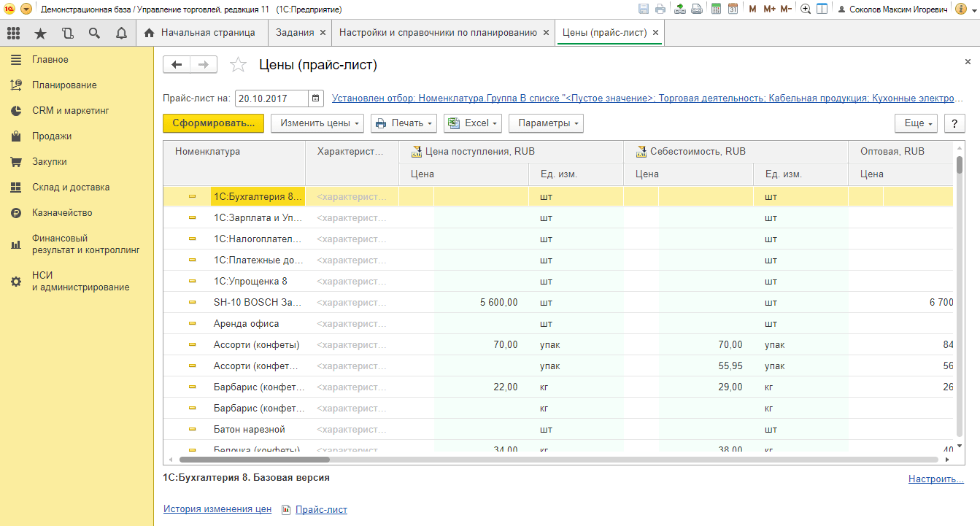Image resolution: width=980 pixels, height=526 pixels.
Task: Open the history icon in the tools panel
Action: (x=67, y=33)
